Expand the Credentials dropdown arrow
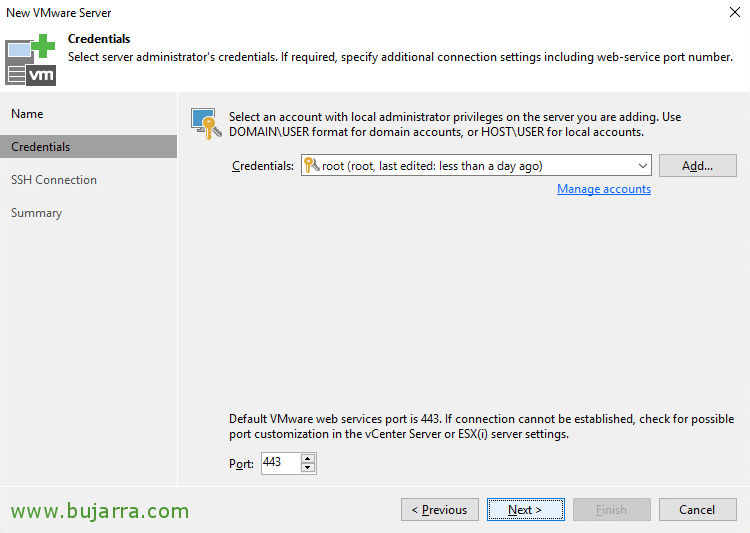750x533 pixels. click(x=642, y=166)
